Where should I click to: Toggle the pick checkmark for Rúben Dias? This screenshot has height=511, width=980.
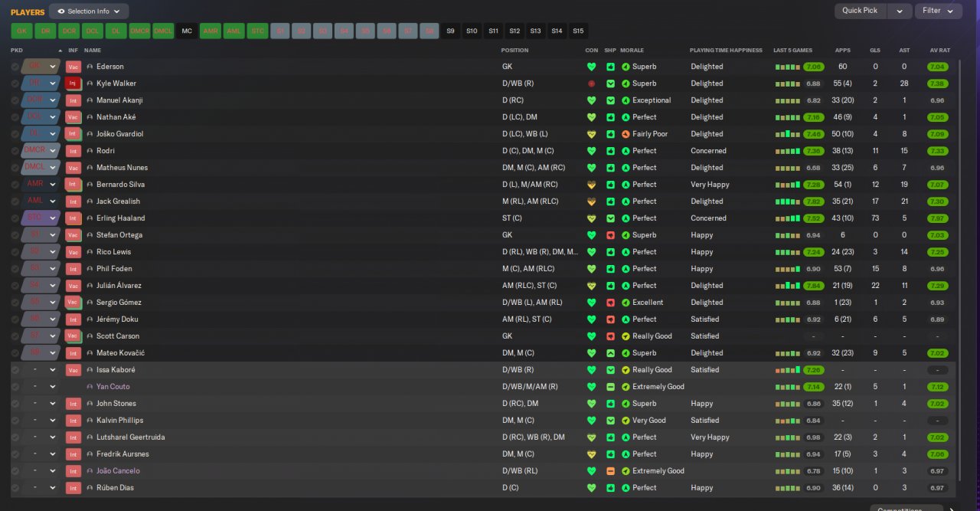pos(15,488)
